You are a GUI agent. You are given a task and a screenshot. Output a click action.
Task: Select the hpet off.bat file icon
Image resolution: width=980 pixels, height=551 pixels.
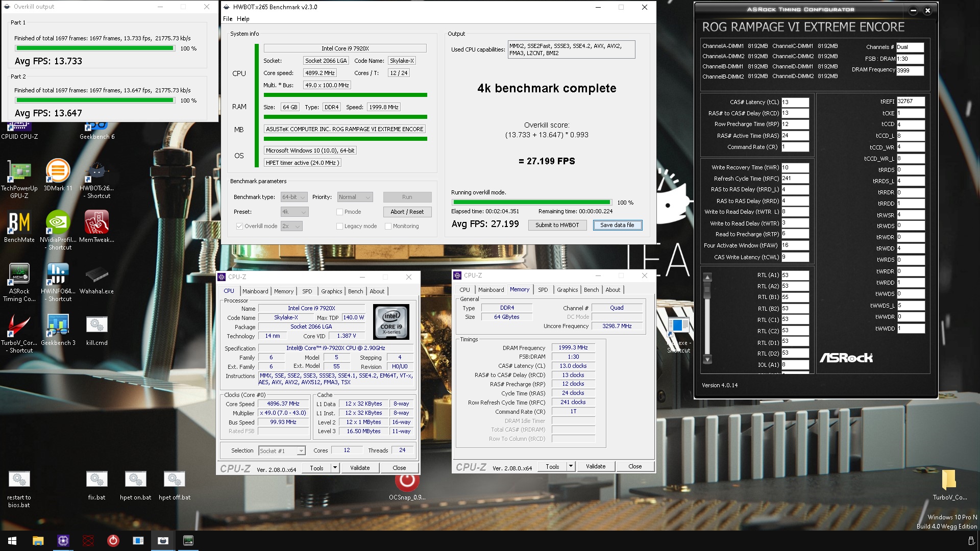point(175,485)
